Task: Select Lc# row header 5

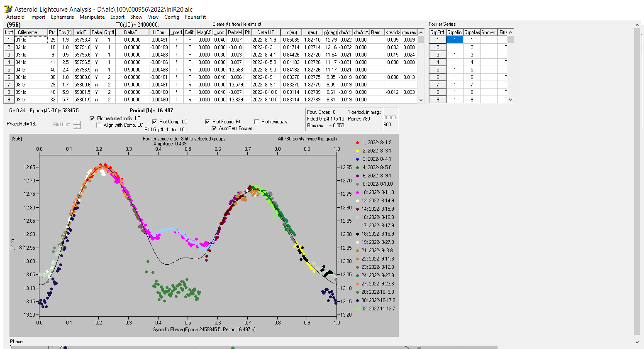Action: point(9,70)
